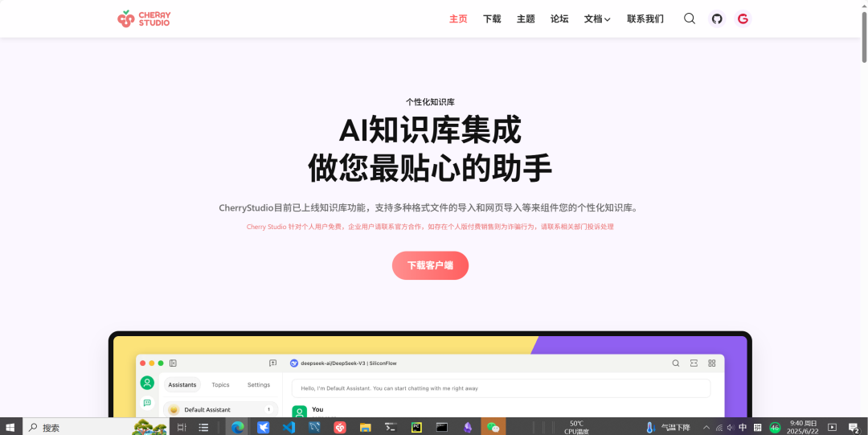Viewport: 868px width, 435px height.
Task: Click the red 个人用户免费 notice text
Action: click(x=430, y=227)
